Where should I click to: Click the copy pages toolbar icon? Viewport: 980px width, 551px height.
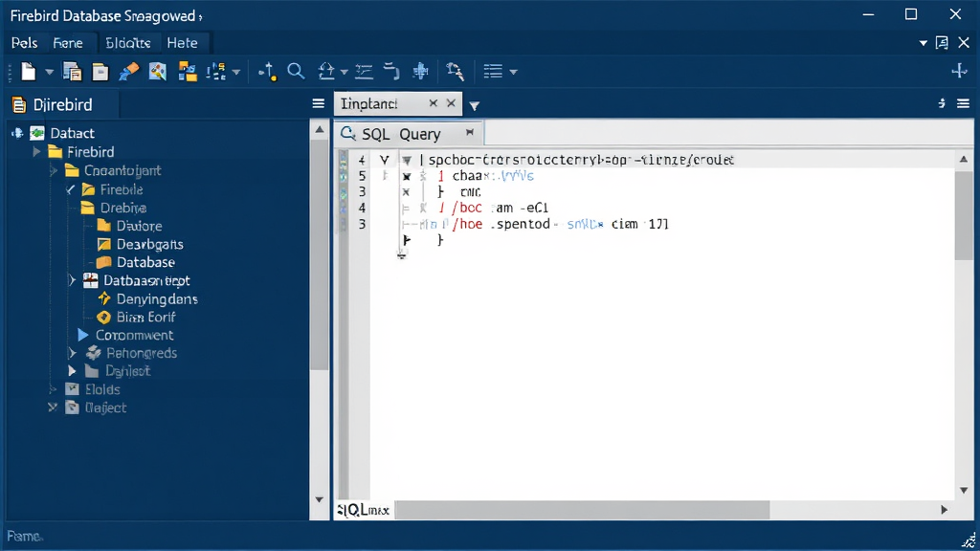pyautogui.click(x=73, y=72)
